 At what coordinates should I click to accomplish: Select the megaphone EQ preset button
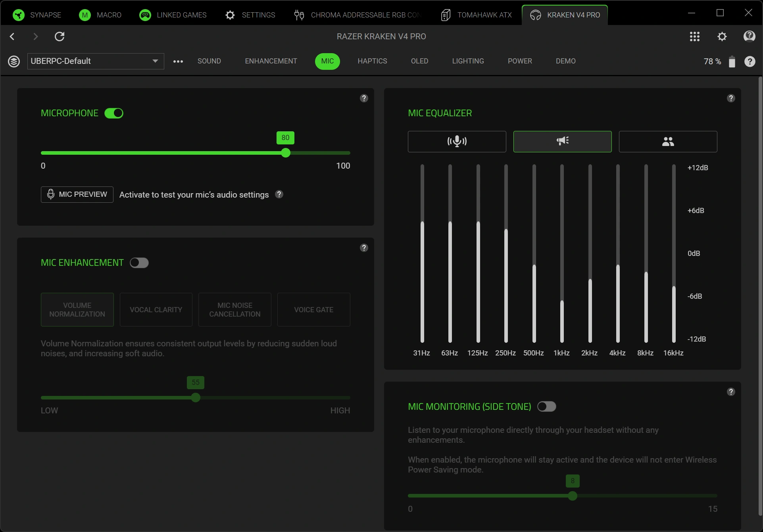pyautogui.click(x=562, y=142)
